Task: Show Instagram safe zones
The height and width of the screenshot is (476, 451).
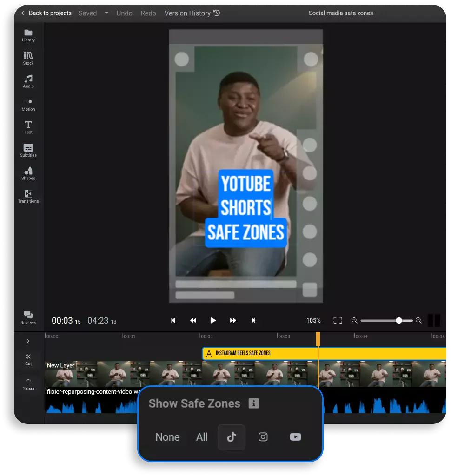Action: 263,437
